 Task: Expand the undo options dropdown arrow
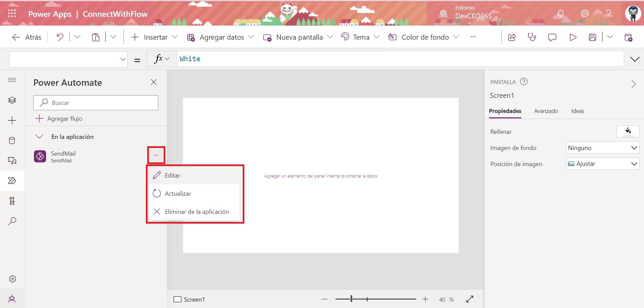(77, 37)
